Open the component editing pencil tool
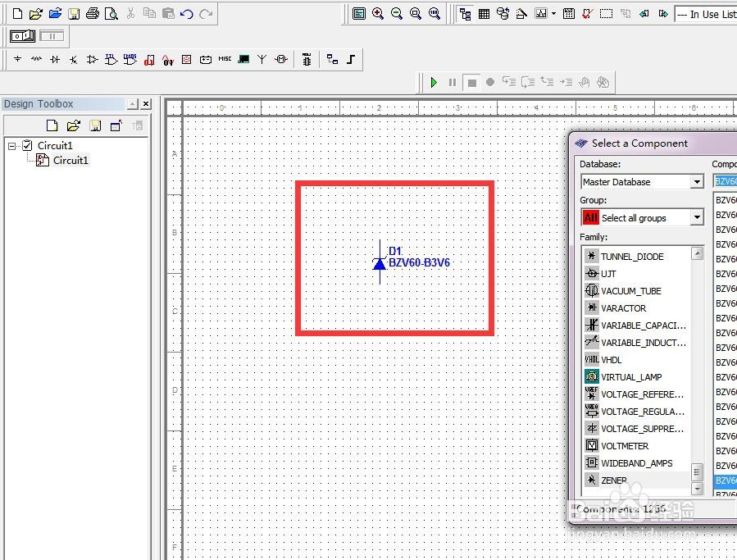 pos(521,14)
